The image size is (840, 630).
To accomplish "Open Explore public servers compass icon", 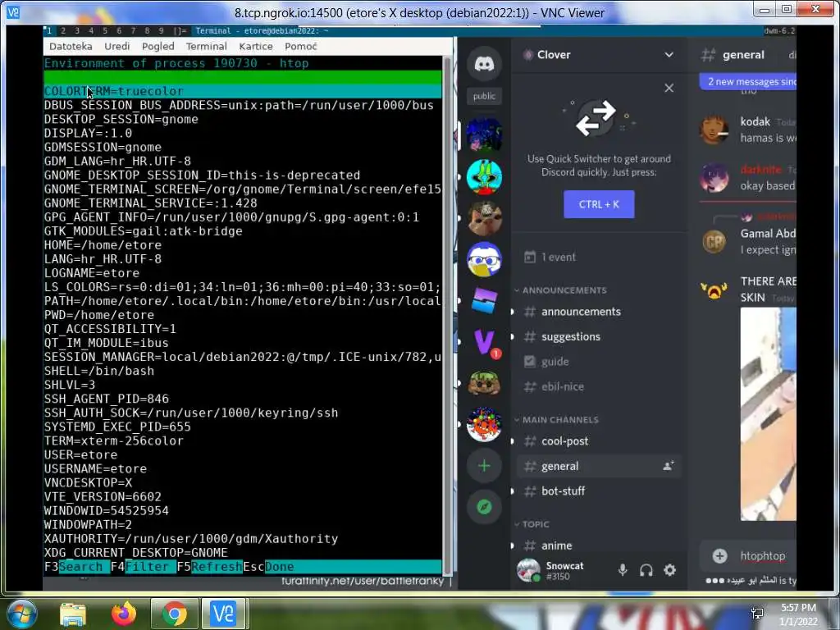I will pos(484,507).
